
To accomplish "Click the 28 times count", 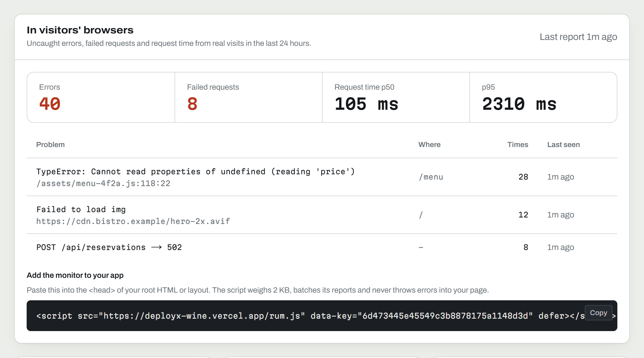I will [x=523, y=177].
